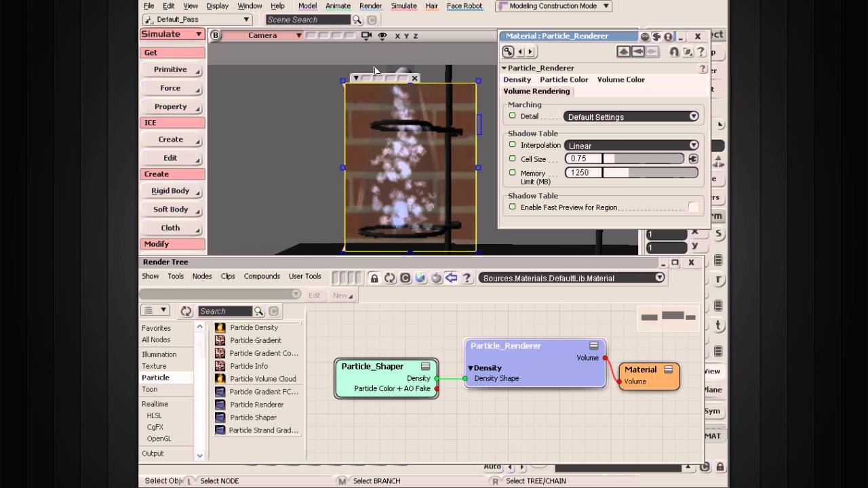868x488 pixels.
Task: Open the Default_Pass dropdown
Action: tap(197, 20)
